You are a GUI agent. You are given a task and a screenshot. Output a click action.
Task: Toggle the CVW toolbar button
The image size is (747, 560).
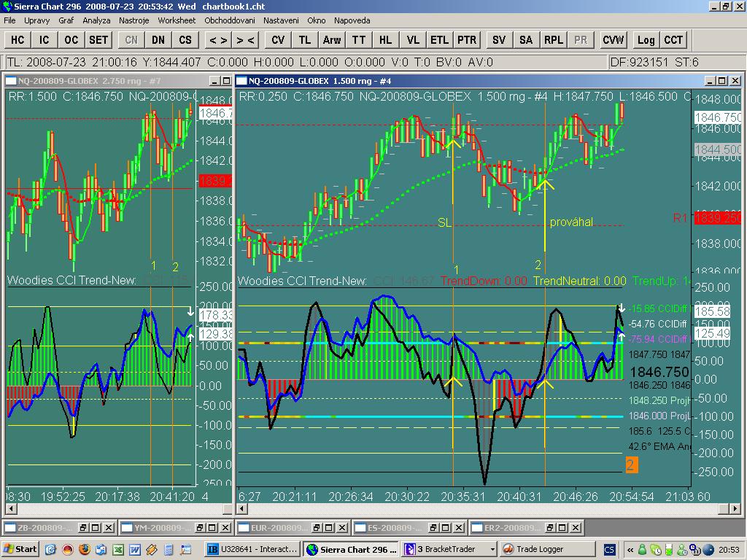613,40
